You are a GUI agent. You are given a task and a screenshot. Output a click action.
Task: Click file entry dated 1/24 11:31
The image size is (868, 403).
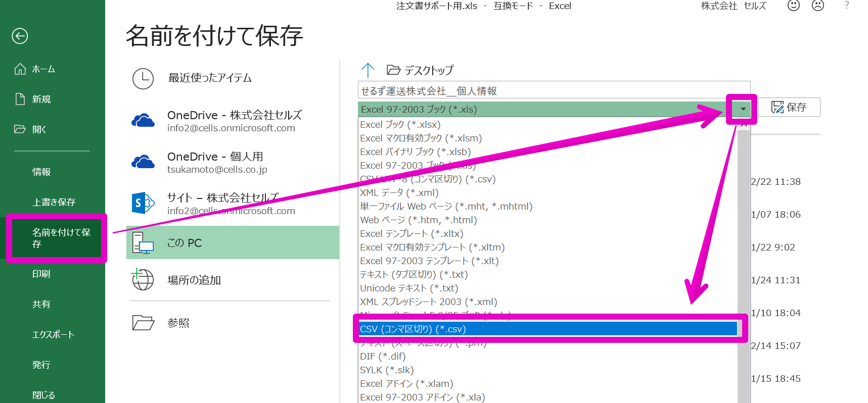(x=776, y=280)
